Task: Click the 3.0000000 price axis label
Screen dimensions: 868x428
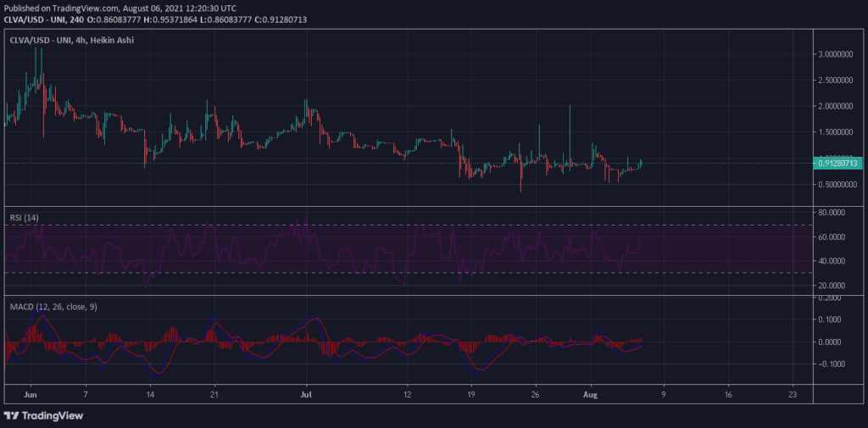Action: [837, 54]
